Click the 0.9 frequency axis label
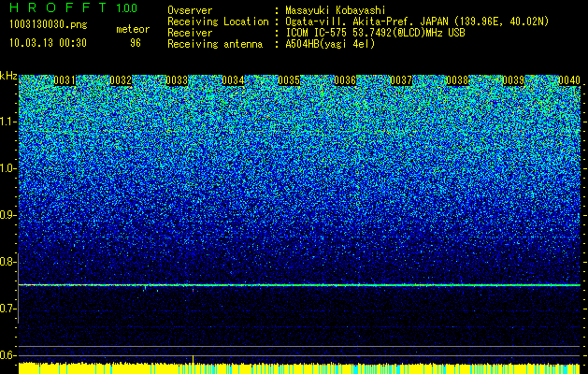This screenshot has width=588, height=374. [7, 215]
